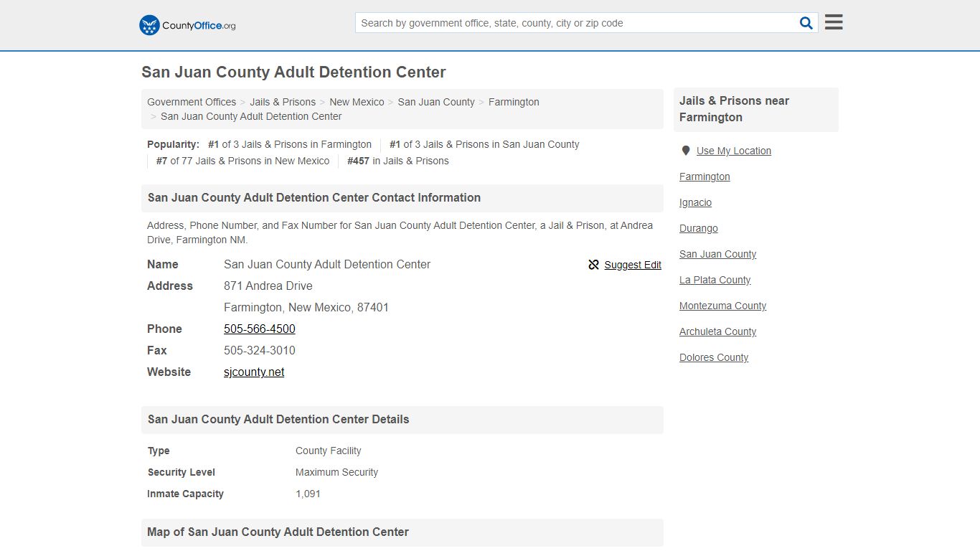The width and height of the screenshot is (980, 551).
Task: Open sjcounty.net website link
Action: click(254, 372)
